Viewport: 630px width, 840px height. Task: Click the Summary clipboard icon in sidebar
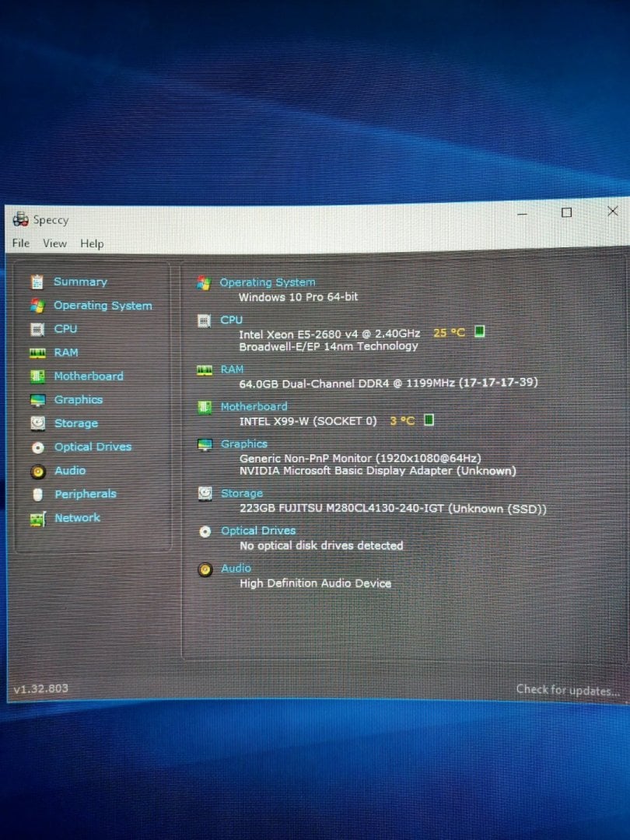[37, 282]
